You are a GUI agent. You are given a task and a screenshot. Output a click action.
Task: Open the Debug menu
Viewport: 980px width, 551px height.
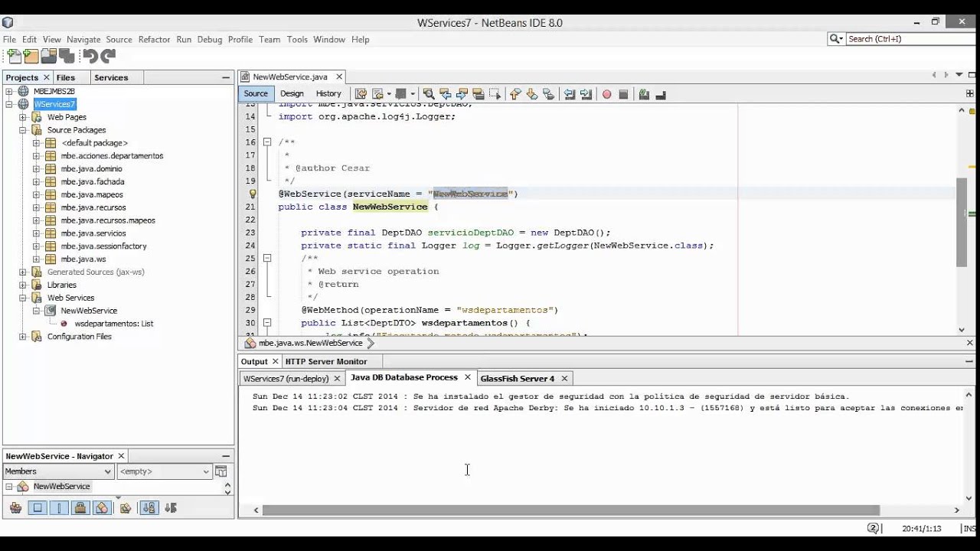[x=209, y=39]
